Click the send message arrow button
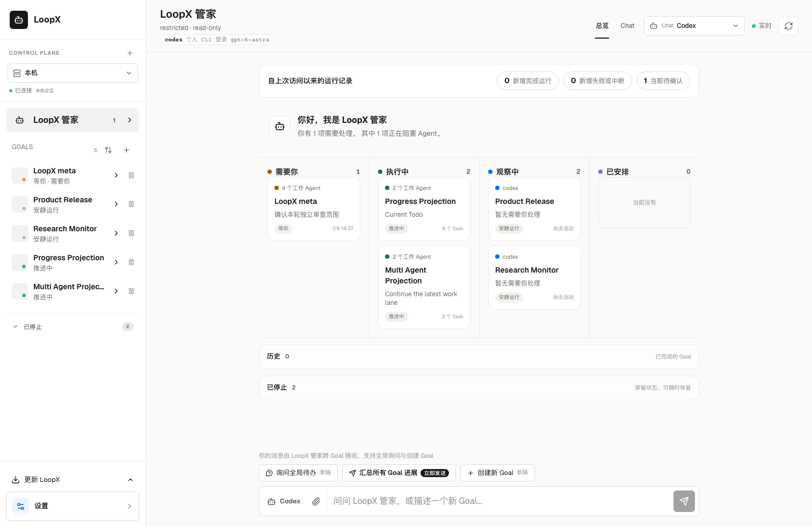 684,501
